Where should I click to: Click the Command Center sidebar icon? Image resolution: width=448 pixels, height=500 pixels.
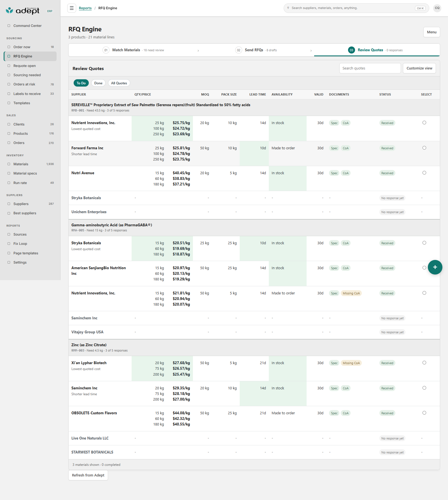[x=9, y=26]
